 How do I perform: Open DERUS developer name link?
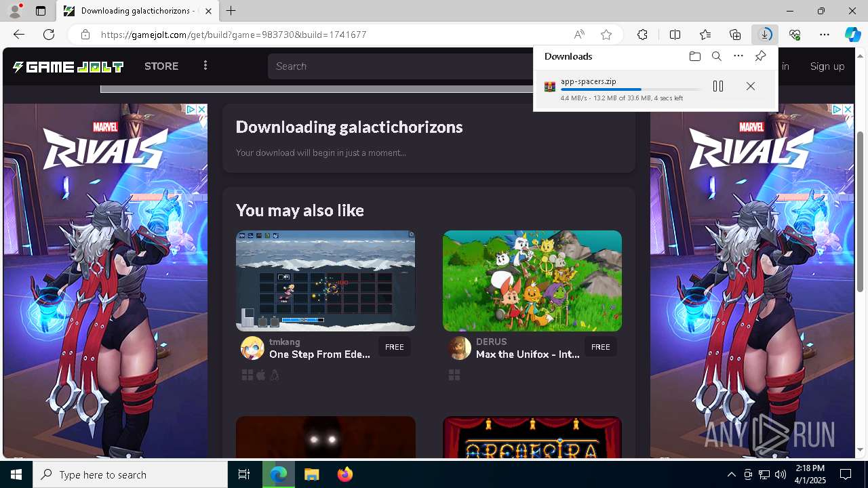(x=491, y=342)
